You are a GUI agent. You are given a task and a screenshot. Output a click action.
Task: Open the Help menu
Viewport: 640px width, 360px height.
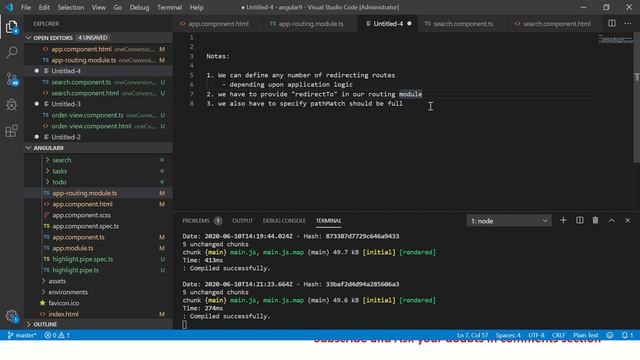coord(196,7)
